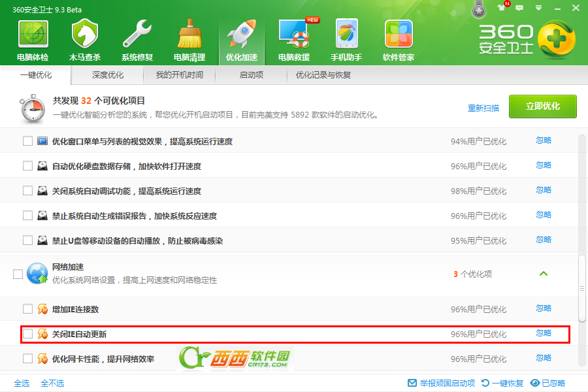Click 忽略 for 关闭IE自动更新 row
588x392 pixels.
click(544, 333)
